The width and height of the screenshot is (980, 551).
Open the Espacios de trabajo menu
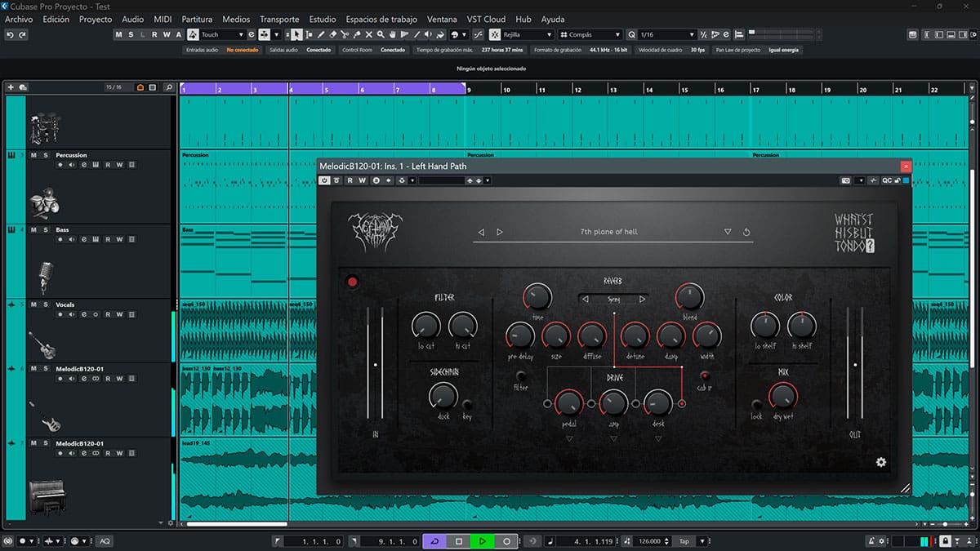coord(381,19)
